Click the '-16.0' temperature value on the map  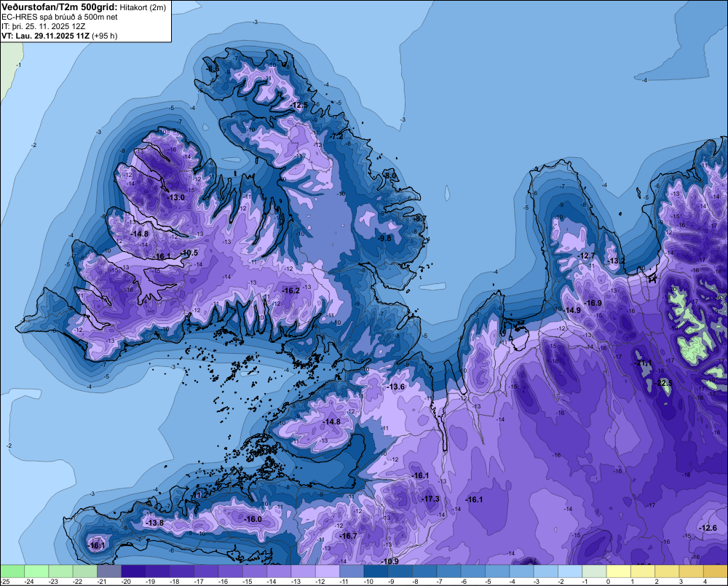tap(253, 519)
